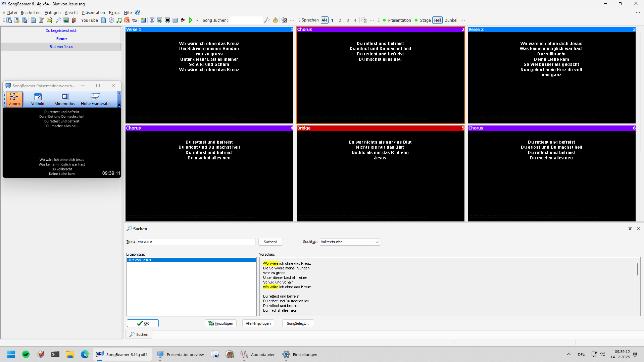This screenshot has width=644, height=362.
Task: Click the picture image icon in the toolbar
Action: [x=66, y=20]
